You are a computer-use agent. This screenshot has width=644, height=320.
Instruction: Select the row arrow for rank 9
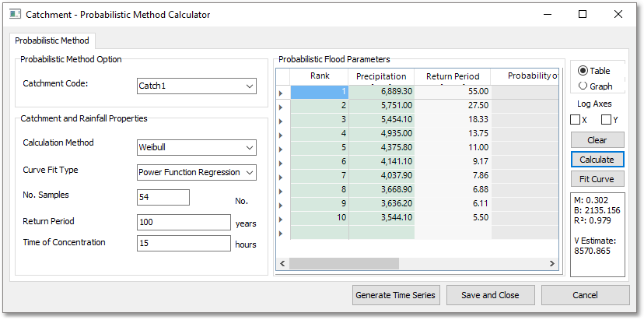282,205
